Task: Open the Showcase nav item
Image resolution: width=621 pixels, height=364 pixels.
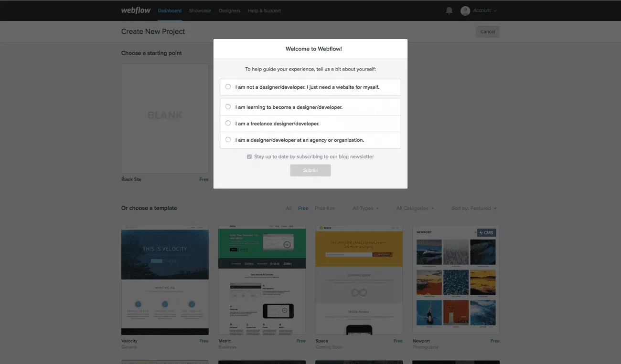Action: coord(200,10)
